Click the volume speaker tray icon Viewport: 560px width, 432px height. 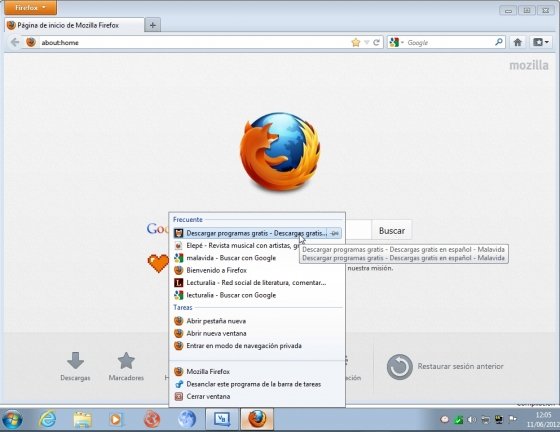pyautogui.click(x=472, y=420)
